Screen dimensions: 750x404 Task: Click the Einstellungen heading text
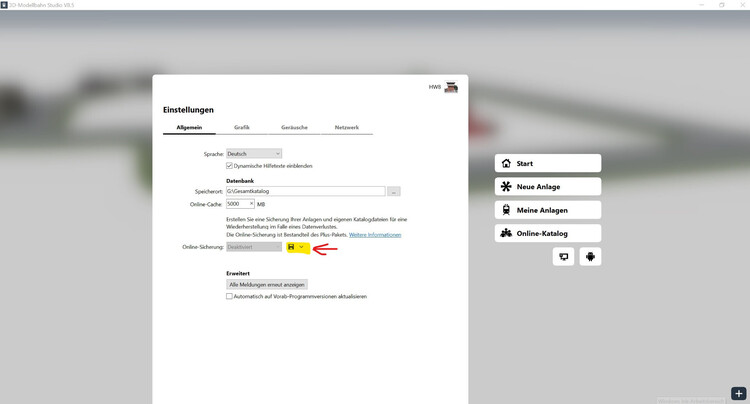click(x=188, y=110)
